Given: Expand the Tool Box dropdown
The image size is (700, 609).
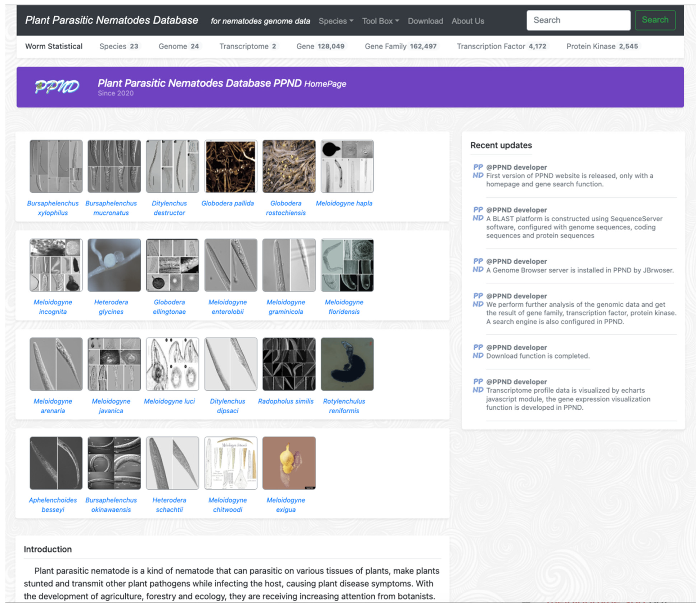Looking at the screenshot, I should click(380, 21).
